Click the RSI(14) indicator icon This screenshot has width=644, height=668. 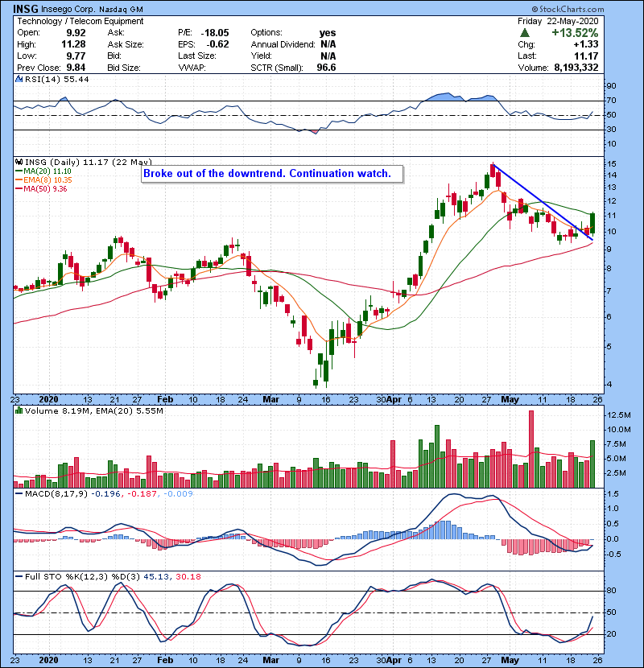(x=19, y=79)
